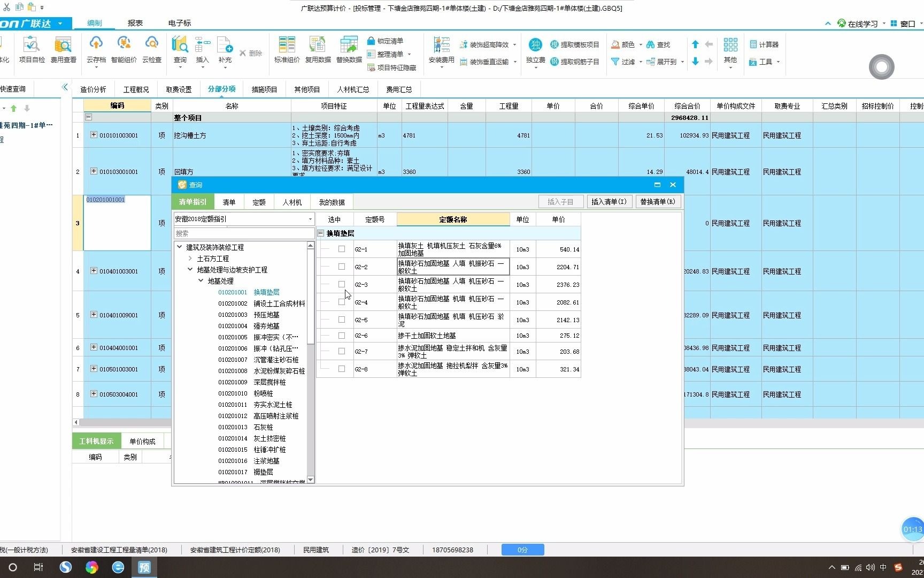Collapse the left quick-query panel
The height and width of the screenshot is (578, 924).
coord(65,87)
